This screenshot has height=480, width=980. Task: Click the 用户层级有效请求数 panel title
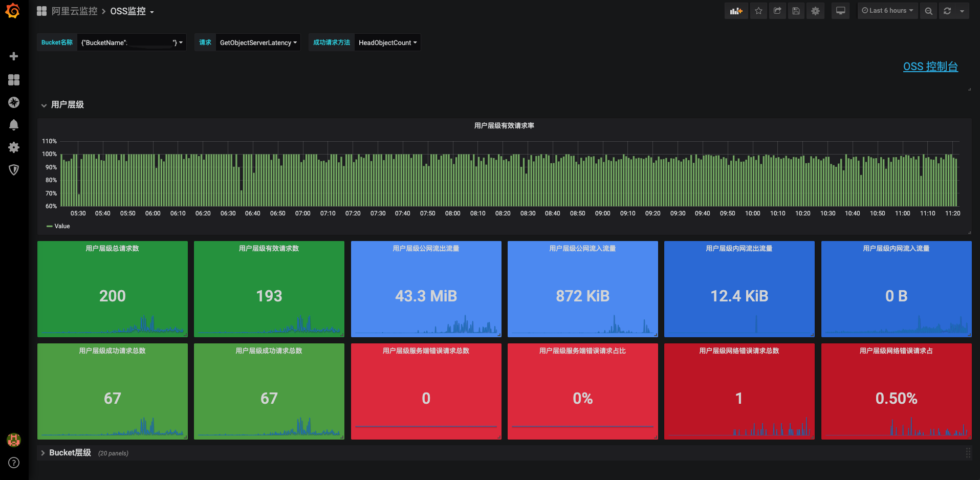click(269, 248)
